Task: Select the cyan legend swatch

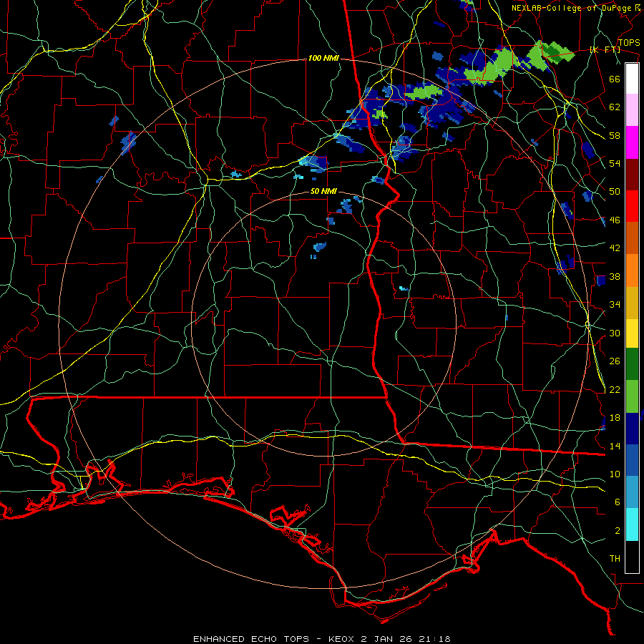Action: [x=632, y=525]
